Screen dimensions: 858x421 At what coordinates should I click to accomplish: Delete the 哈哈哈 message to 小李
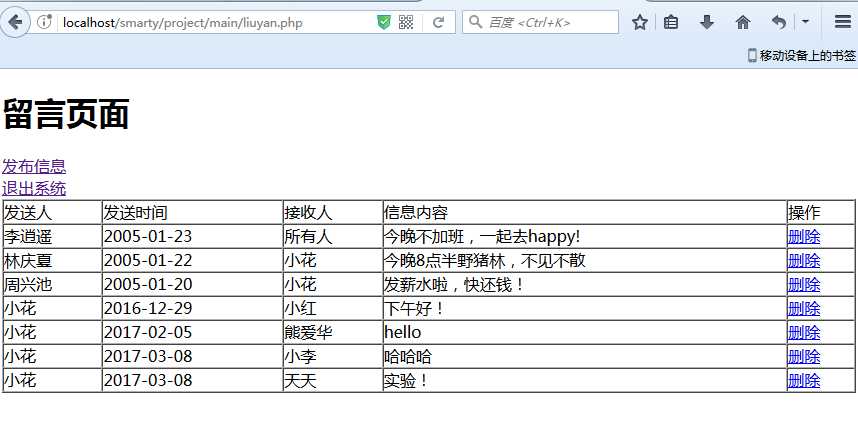[803, 356]
